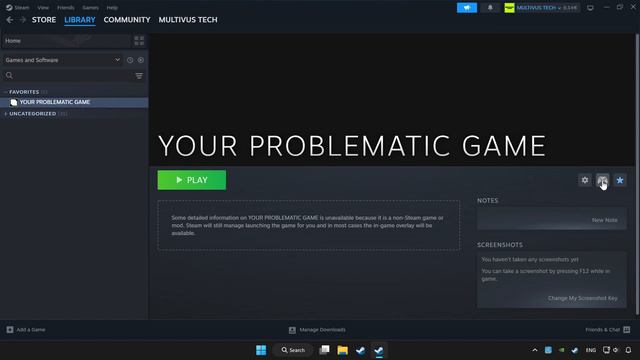Screen dimensions: 640x360
Task: Click the blue announcements megaphone button
Action: (x=467, y=8)
